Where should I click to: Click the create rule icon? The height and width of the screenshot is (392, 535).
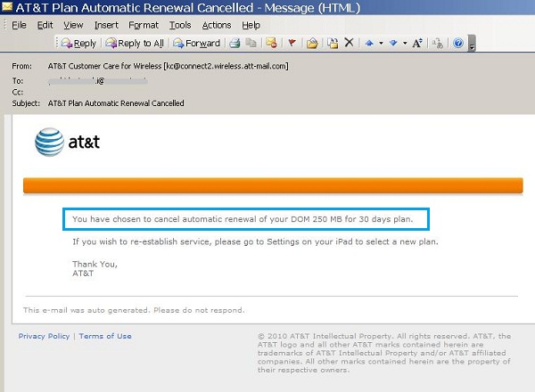tap(333, 44)
